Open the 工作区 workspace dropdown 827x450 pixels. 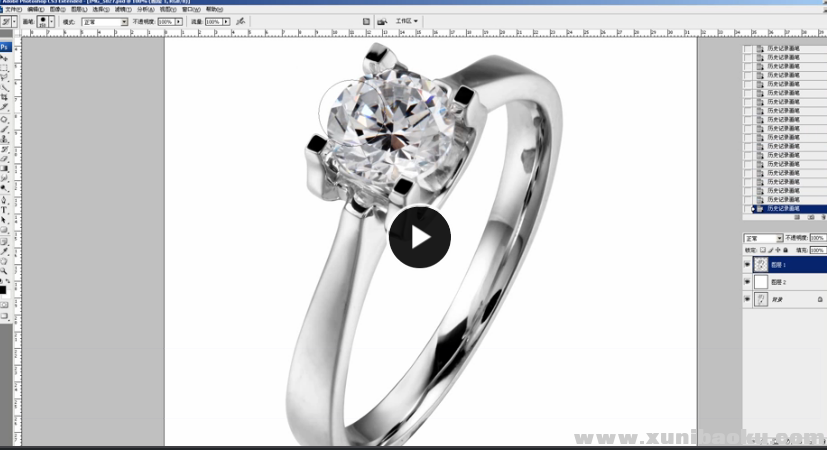[x=408, y=21]
